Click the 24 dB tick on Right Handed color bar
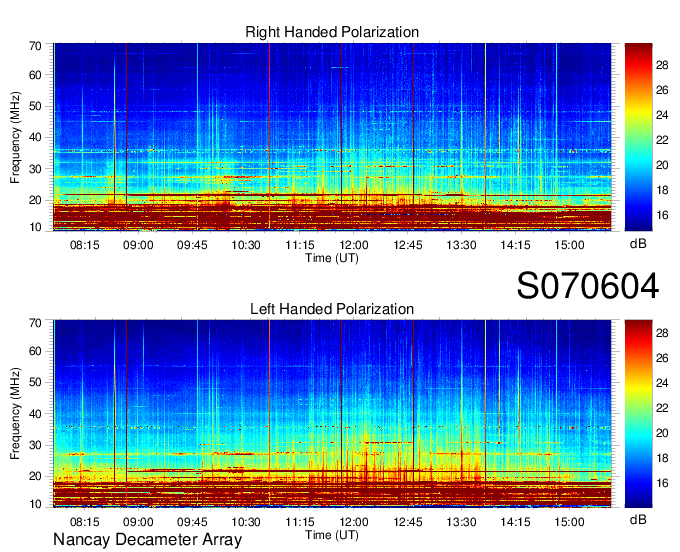 [662, 115]
